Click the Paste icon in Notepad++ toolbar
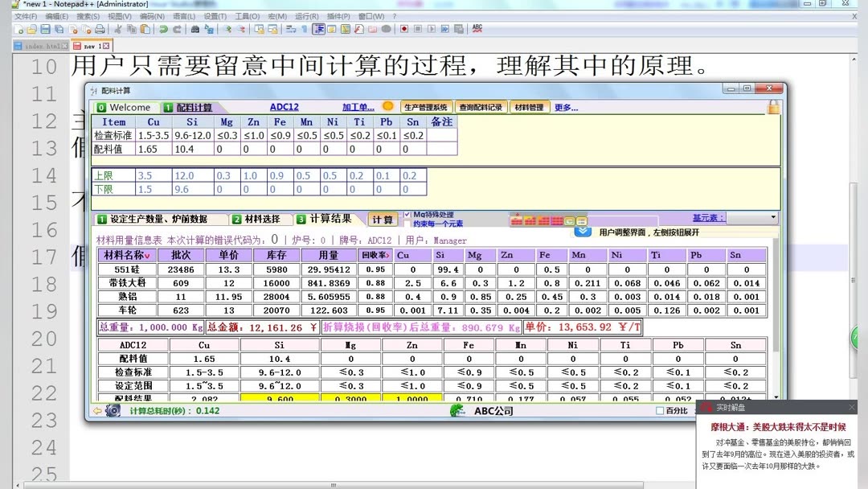 click(146, 29)
